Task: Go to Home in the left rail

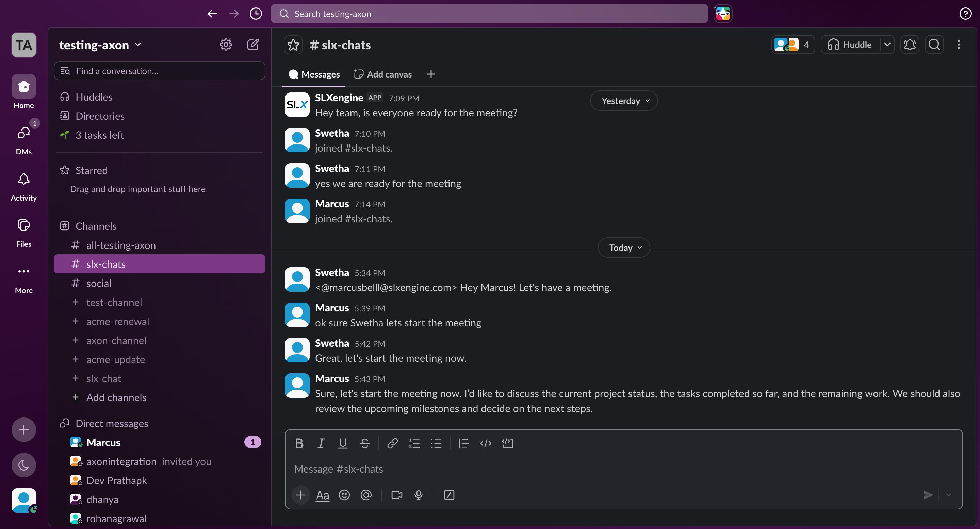Action: (23, 92)
